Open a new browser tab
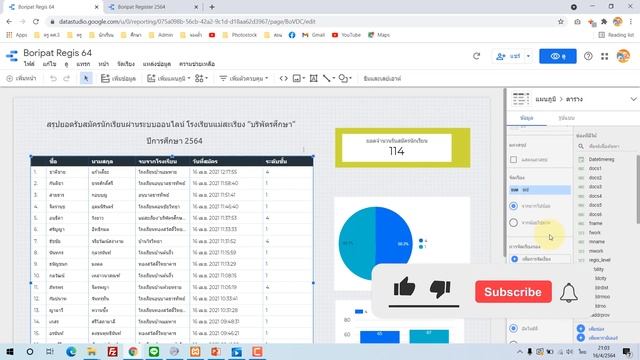 point(211,7)
